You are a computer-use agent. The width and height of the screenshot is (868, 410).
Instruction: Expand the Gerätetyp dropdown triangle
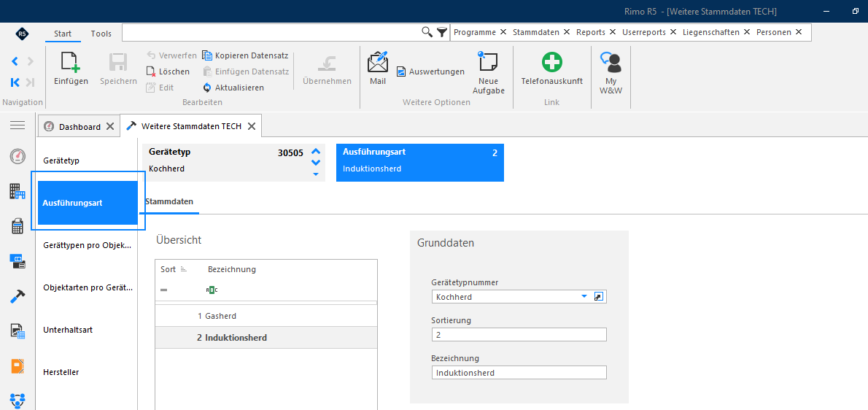[x=316, y=174]
